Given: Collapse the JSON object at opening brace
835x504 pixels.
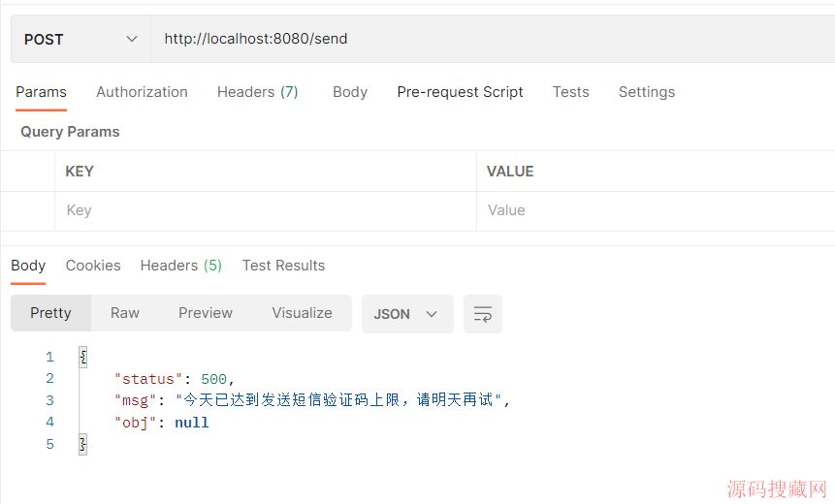Looking at the screenshot, I should coord(83,357).
